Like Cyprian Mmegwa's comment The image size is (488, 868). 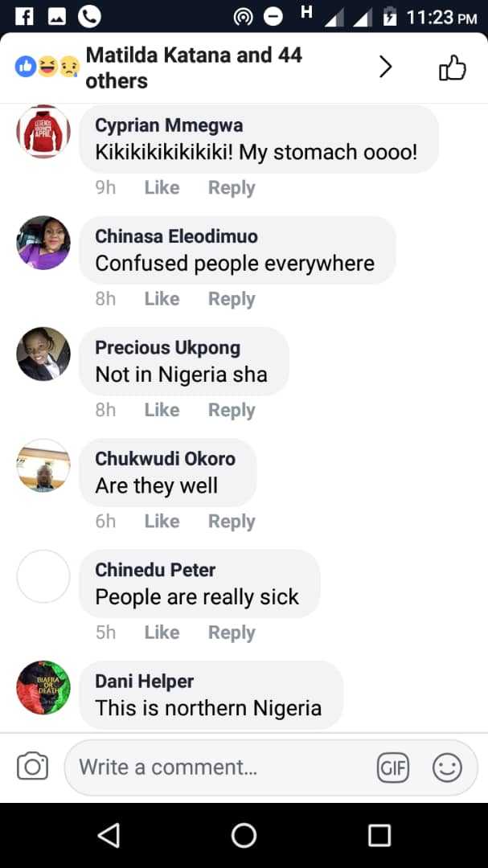click(x=162, y=187)
